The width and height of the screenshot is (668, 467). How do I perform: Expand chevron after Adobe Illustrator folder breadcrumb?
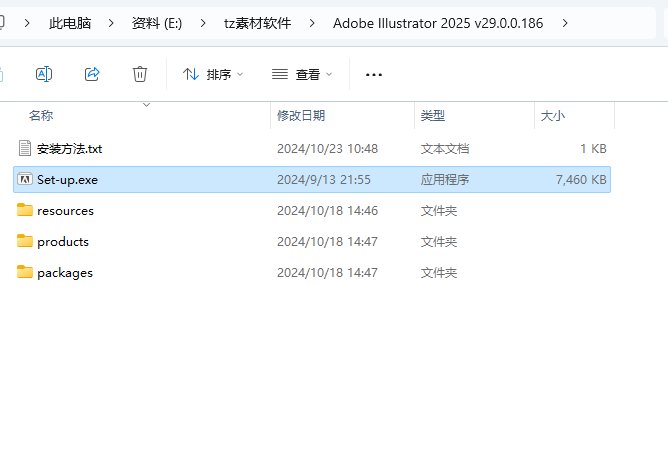point(565,23)
